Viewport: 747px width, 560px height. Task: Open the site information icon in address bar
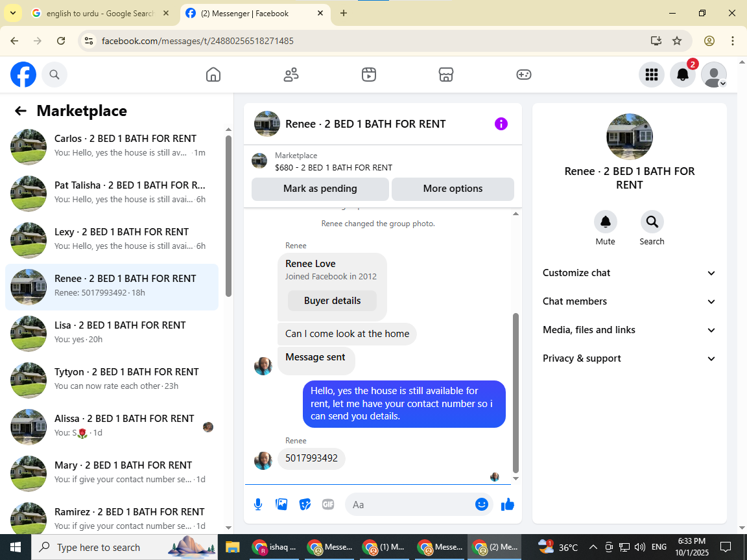click(x=89, y=41)
